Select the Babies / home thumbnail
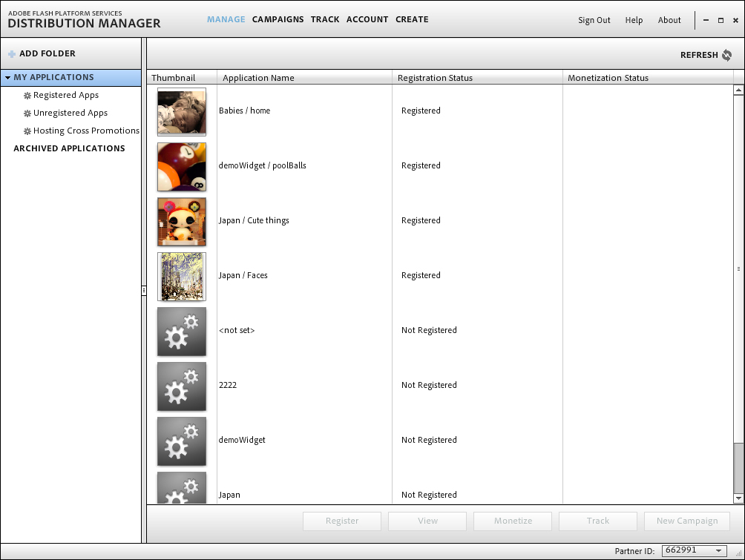 coord(182,111)
